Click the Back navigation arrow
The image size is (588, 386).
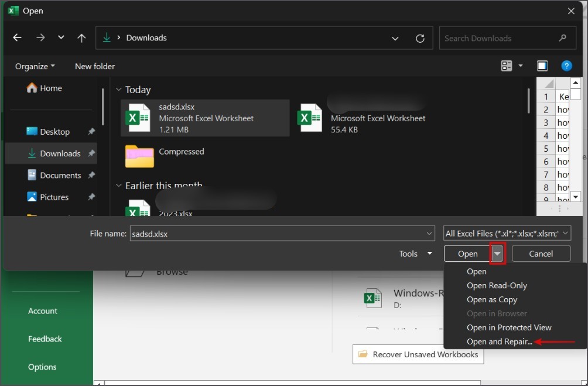click(17, 37)
